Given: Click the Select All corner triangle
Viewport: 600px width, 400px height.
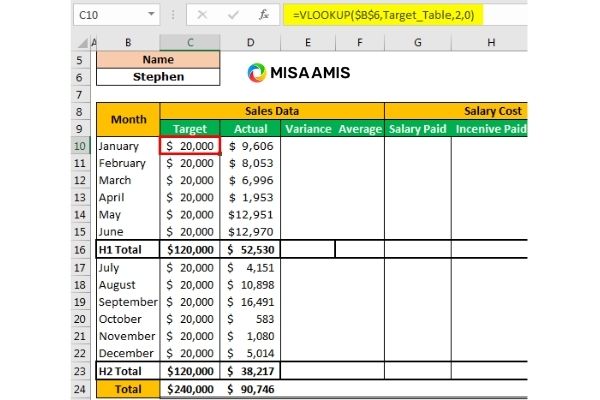Looking at the screenshot, I should click(x=82, y=43).
